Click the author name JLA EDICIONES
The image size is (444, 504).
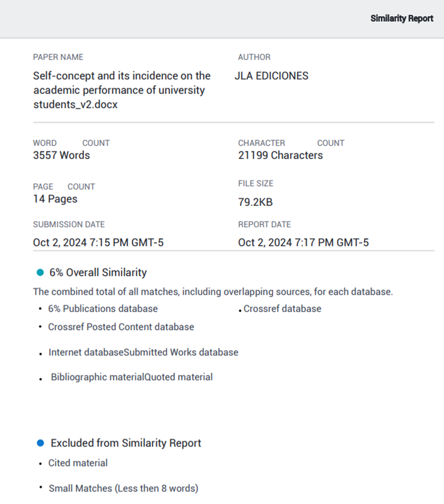tap(271, 76)
